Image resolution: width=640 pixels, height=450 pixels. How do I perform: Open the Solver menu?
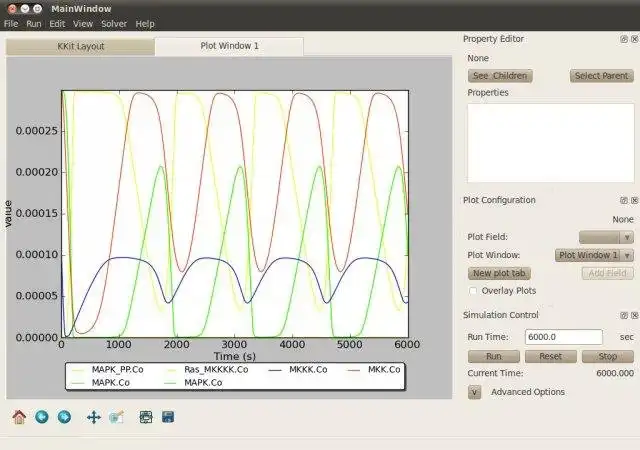tap(114, 23)
